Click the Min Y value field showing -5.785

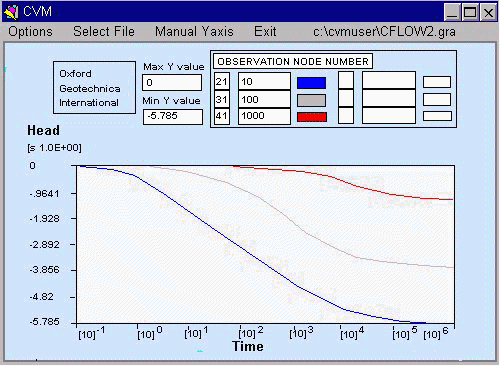[173, 117]
